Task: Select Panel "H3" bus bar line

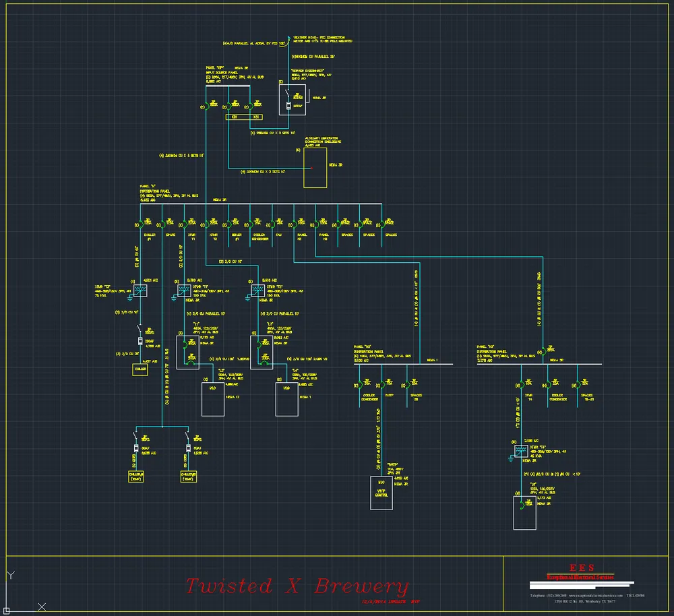Action: (x=539, y=364)
